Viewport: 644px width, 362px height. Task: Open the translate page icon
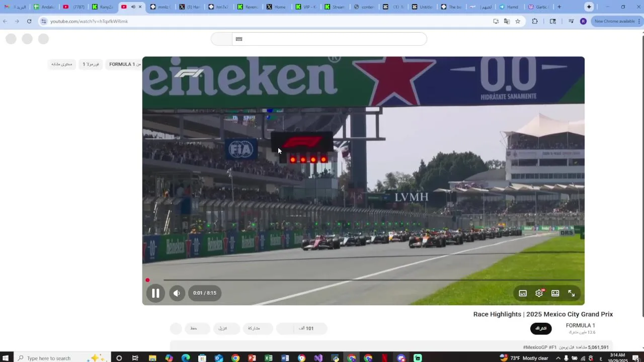[x=507, y=21]
